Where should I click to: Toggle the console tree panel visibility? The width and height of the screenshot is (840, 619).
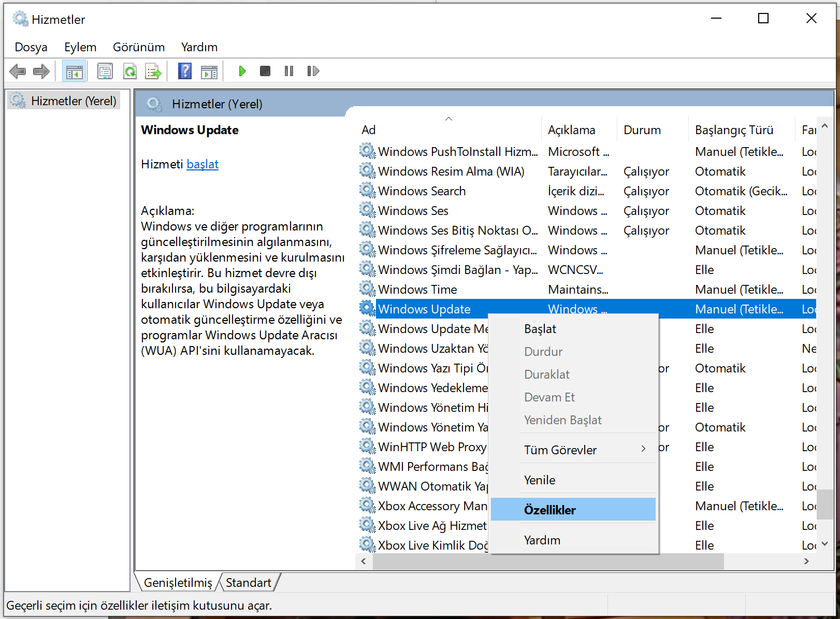coord(74,71)
